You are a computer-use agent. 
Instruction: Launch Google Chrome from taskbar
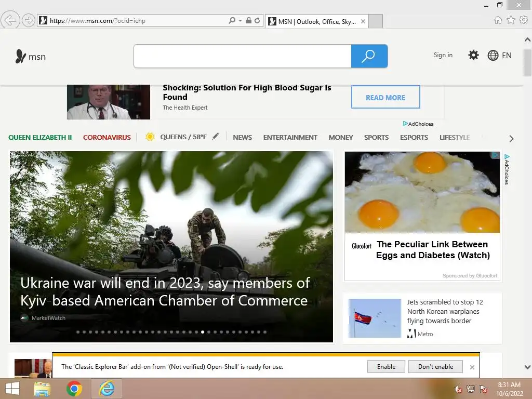pos(74,389)
